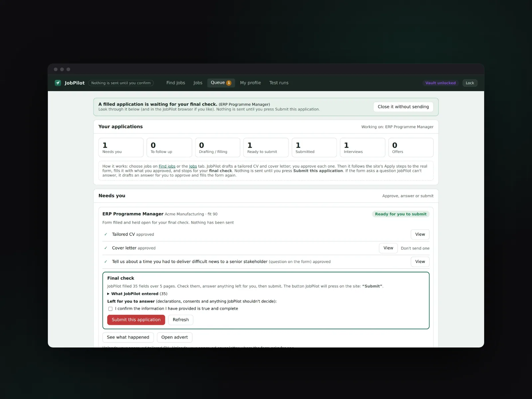Click the Working on: ERP Programme Manager text
Viewport: 532px width, 399px height.
(397, 127)
